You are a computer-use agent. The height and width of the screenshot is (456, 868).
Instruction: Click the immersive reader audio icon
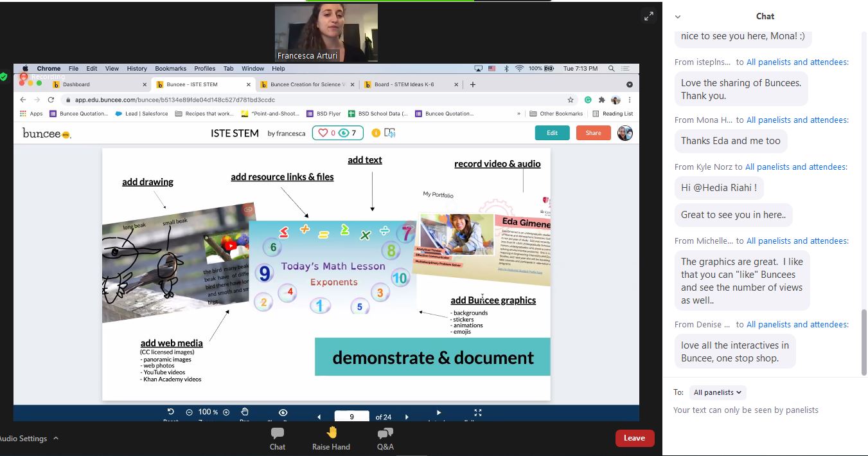[390, 133]
